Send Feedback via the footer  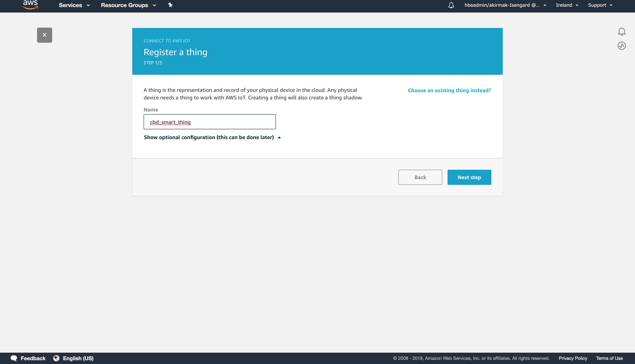[33, 358]
